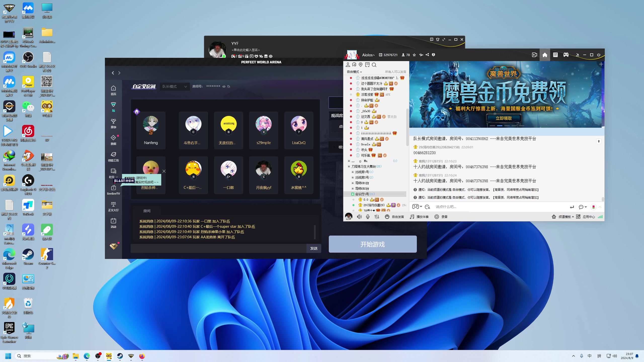Mute YY speaker output
644x362 pixels.
tap(359, 217)
